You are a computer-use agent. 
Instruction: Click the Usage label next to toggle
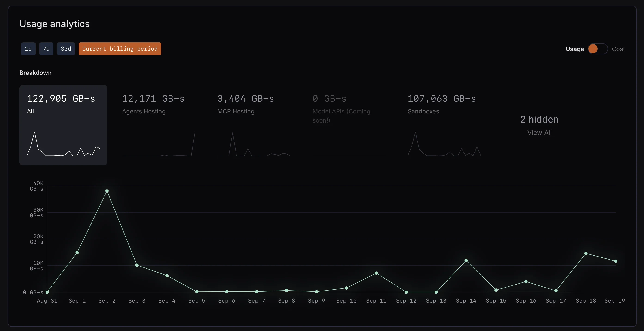(x=575, y=49)
